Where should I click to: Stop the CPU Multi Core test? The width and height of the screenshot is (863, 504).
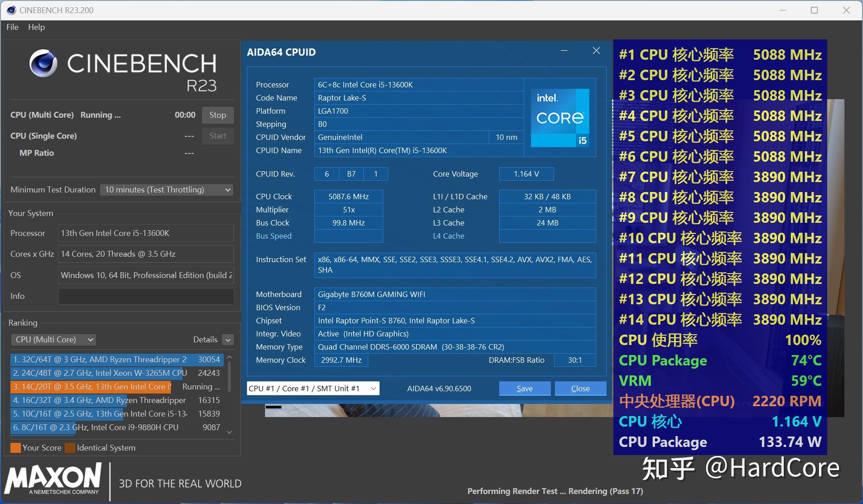coord(217,115)
